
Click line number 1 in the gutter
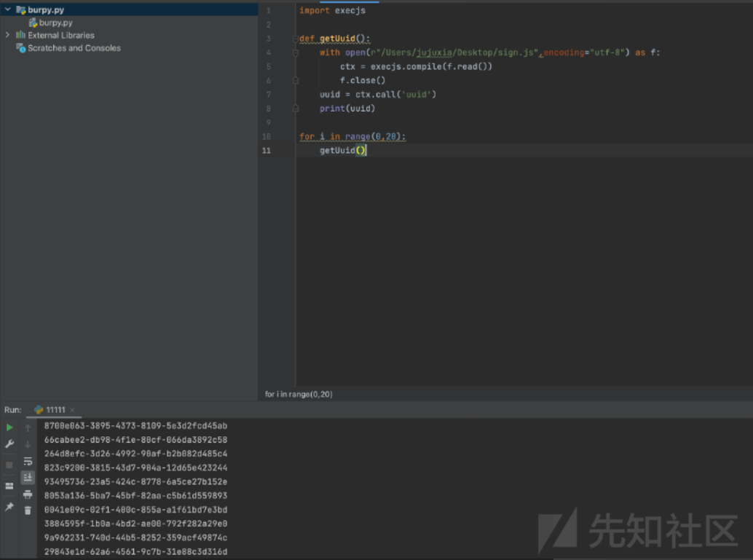click(x=269, y=11)
